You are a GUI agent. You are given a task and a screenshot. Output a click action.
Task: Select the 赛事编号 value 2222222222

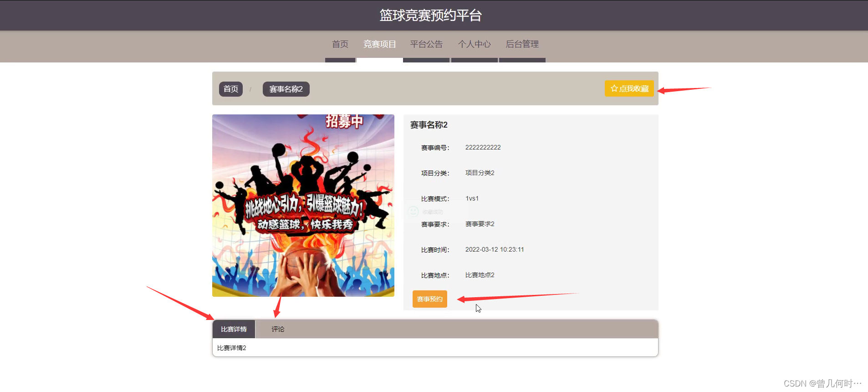pos(483,147)
